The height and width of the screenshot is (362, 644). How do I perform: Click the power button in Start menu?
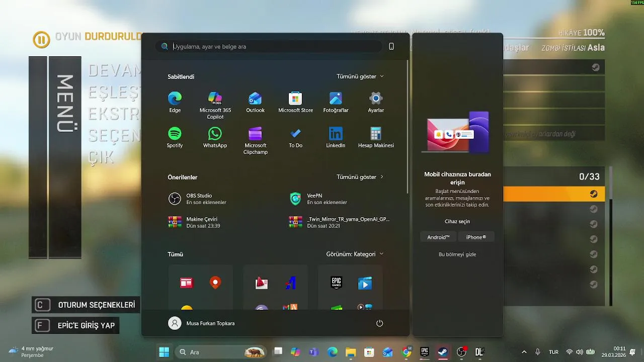[380, 323]
